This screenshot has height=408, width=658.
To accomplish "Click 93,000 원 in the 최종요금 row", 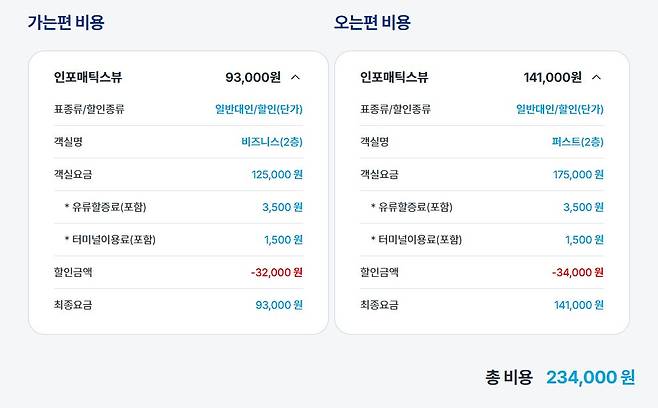I will click(x=279, y=305).
